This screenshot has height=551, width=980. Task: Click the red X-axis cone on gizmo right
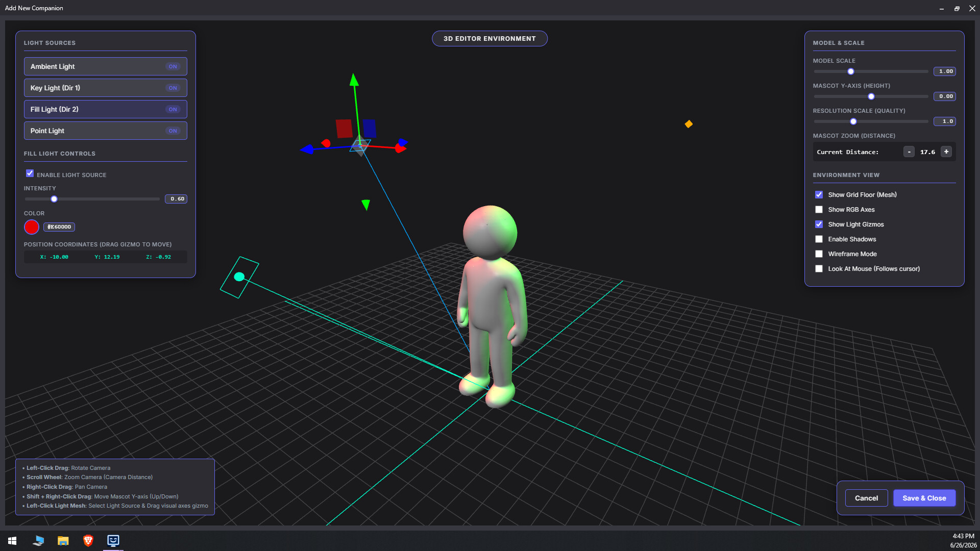(401, 148)
